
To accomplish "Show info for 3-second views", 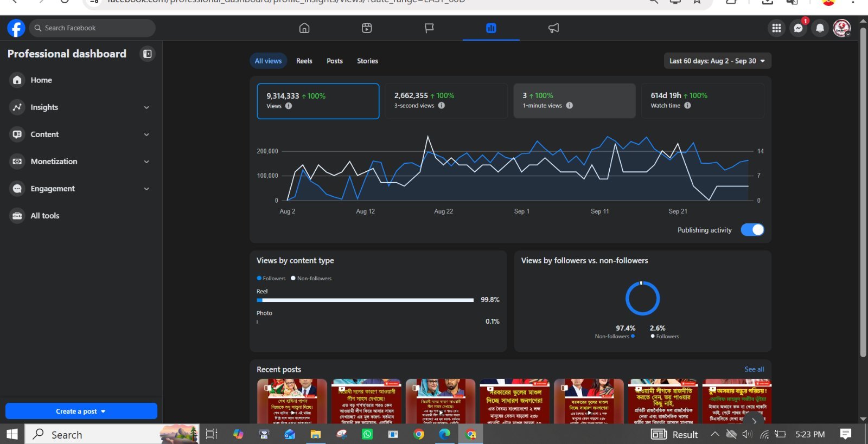I will click(x=442, y=106).
